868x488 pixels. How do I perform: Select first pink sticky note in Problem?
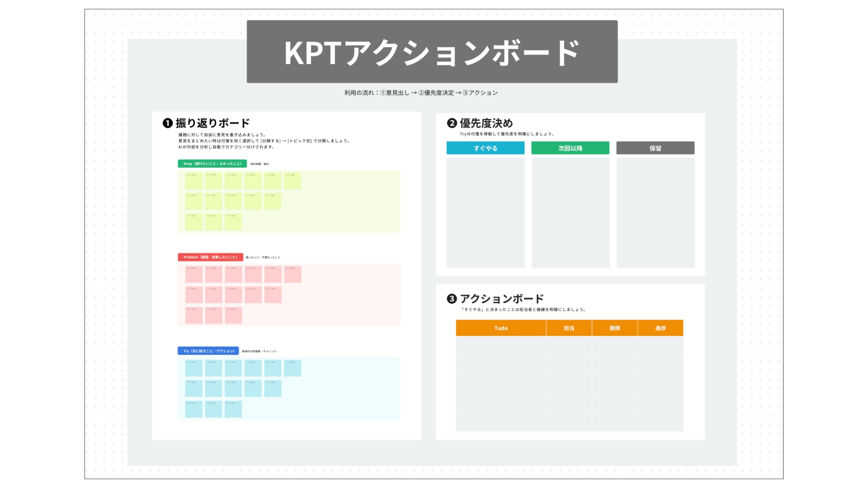point(193,275)
